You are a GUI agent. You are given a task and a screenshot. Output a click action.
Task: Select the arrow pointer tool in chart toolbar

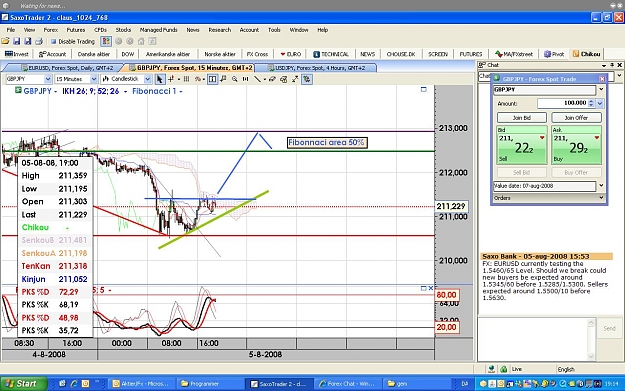click(x=159, y=79)
